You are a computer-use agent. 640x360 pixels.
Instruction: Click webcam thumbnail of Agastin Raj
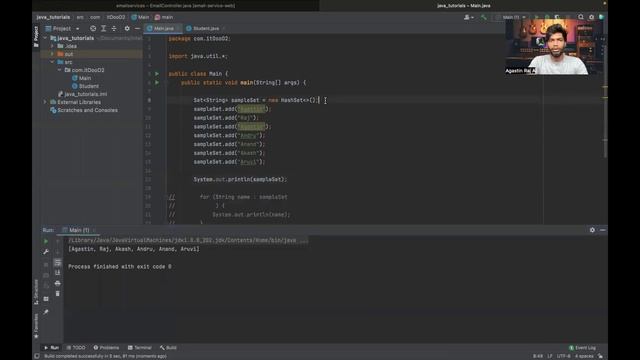tap(554, 47)
